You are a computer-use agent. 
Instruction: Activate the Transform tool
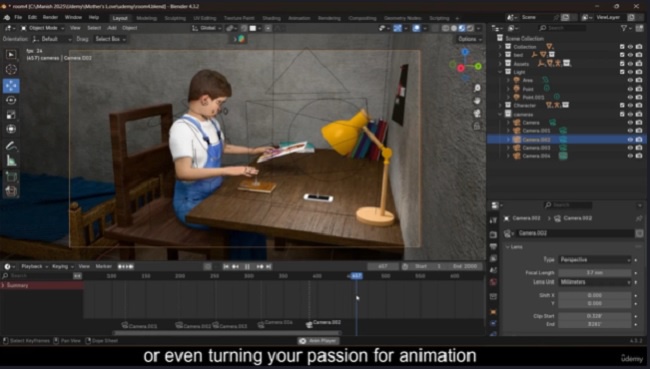click(11, 129)
